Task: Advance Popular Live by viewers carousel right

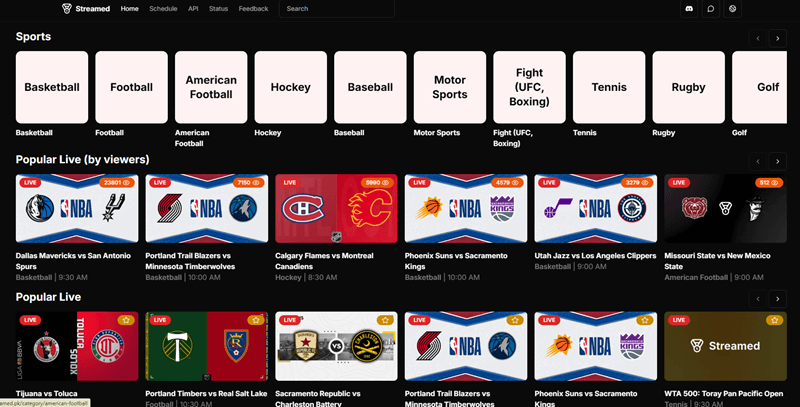Action: click(x=778, y=161)
